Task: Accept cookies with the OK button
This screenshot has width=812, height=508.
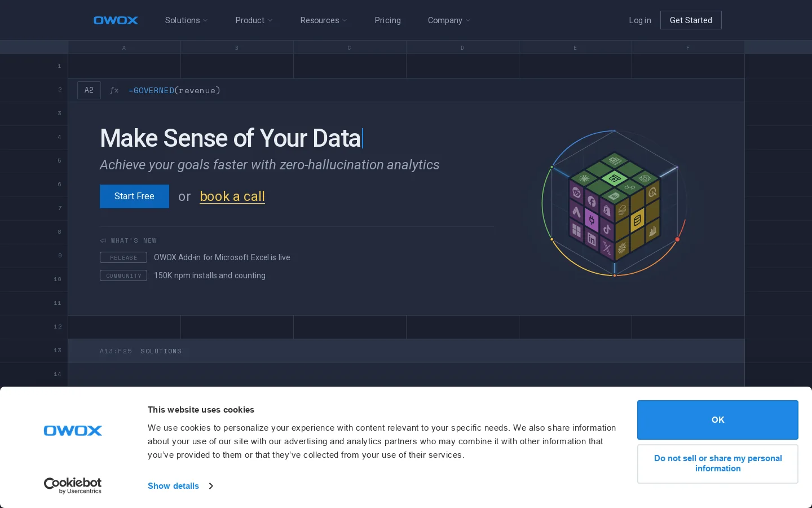Action: pos(718,420)
